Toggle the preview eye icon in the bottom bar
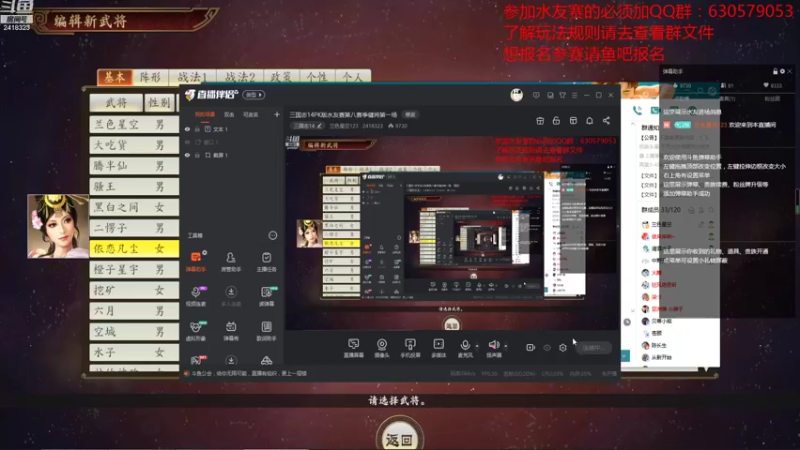Viewport: 800px width, 450px height. tap(547, 347)
